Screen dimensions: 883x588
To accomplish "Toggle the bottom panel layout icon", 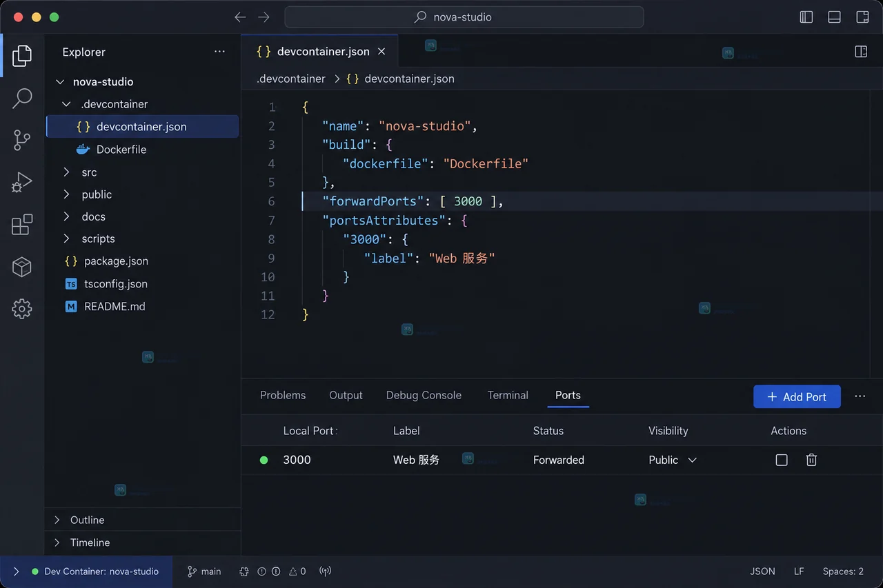I will click(834, 17).
